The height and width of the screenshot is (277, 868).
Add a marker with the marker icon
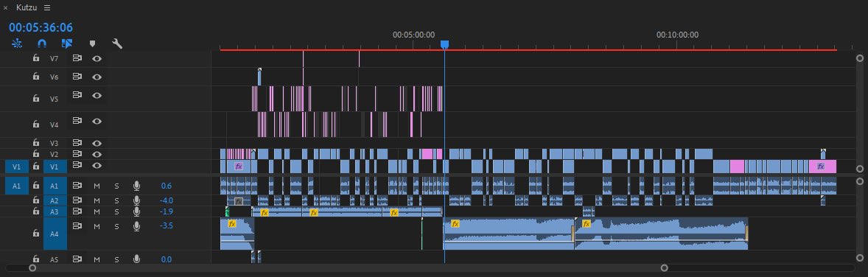click(92, 43)
